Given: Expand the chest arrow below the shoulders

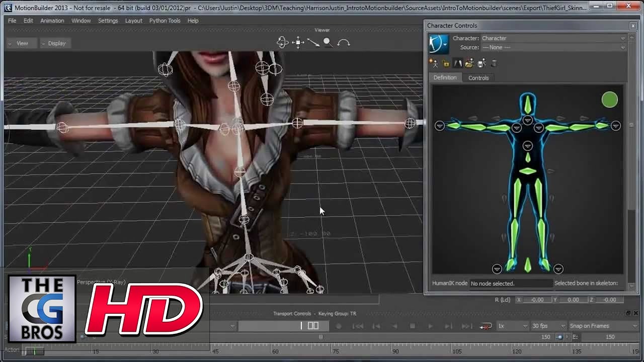Looking at the screenshot, I should point(527,146).
